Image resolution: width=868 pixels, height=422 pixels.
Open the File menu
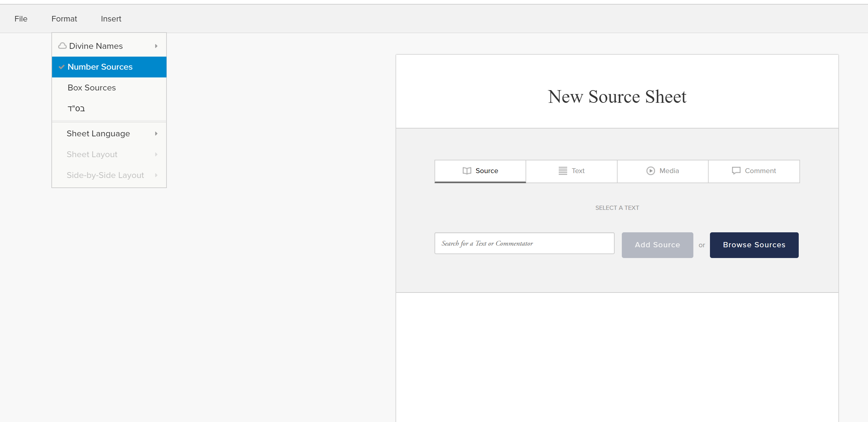21,19
